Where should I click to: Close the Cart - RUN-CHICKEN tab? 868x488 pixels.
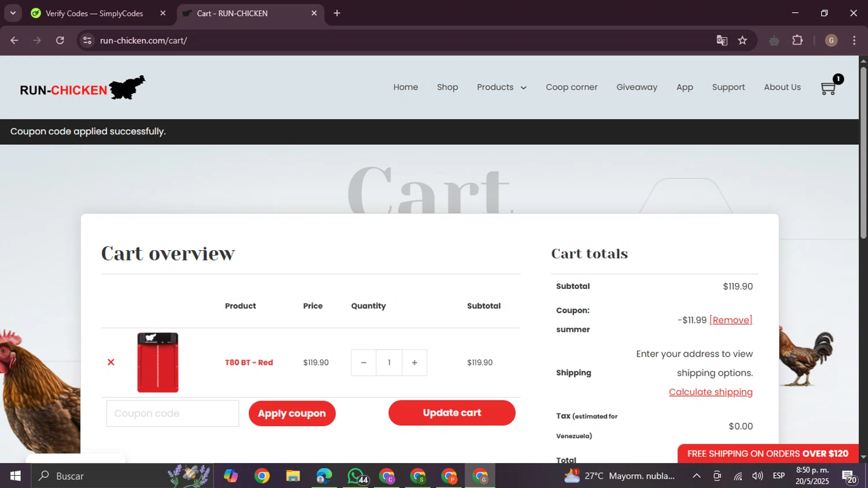314,13
